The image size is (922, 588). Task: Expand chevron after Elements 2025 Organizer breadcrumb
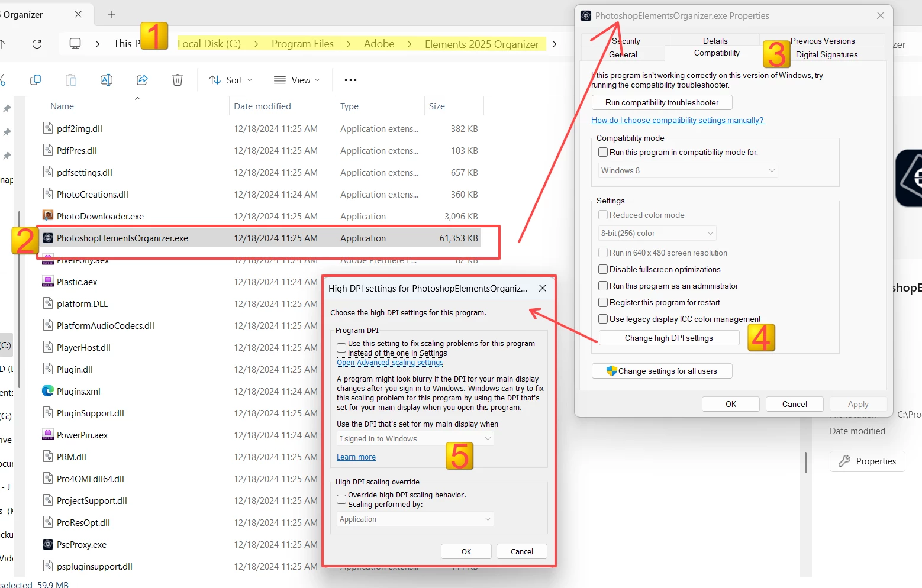(x=555, y=44)
